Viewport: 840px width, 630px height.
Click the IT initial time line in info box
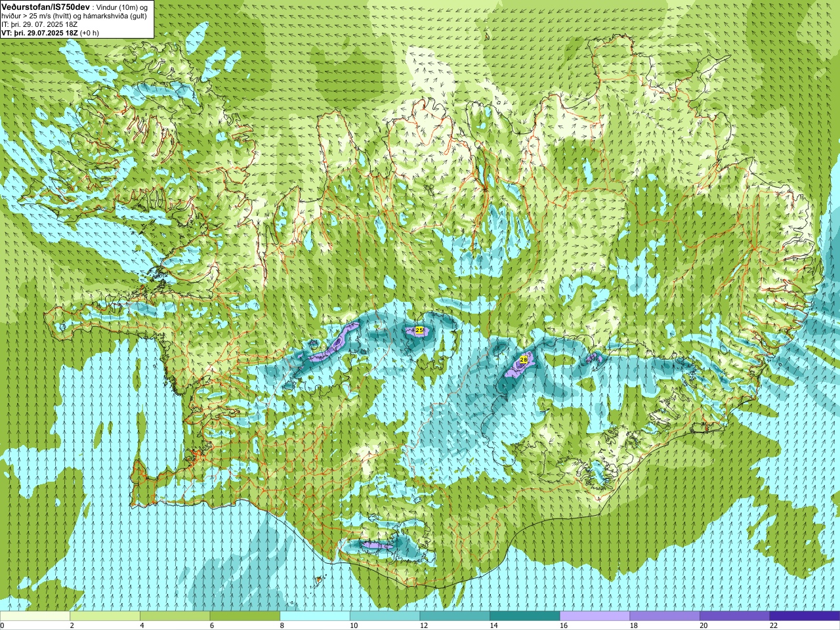pos(39,24)
